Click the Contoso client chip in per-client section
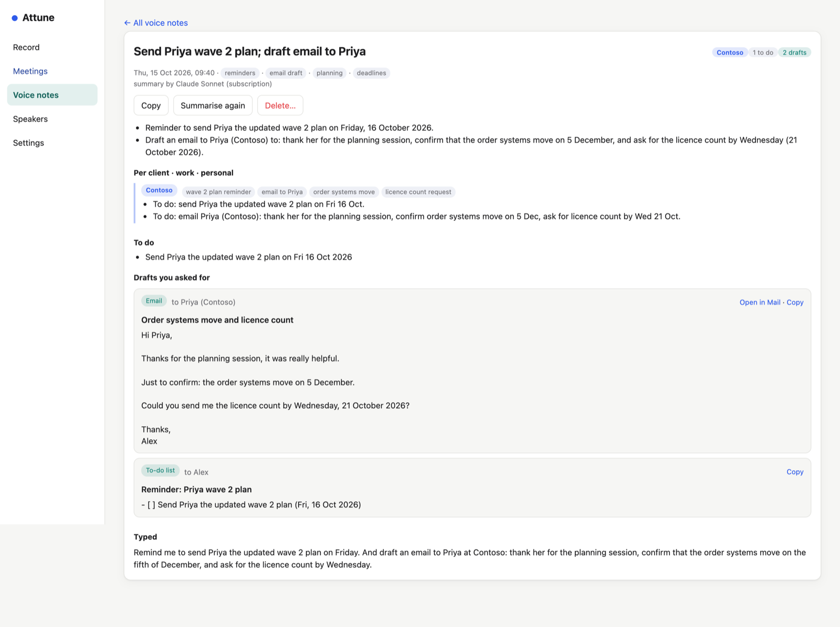This screenshot has width=840, height=627. pos(159,190)
